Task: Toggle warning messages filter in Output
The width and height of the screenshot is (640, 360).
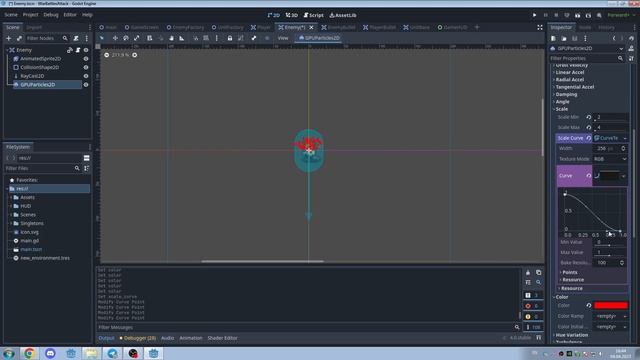Action: pyautogui.click(x=533, y=316)
